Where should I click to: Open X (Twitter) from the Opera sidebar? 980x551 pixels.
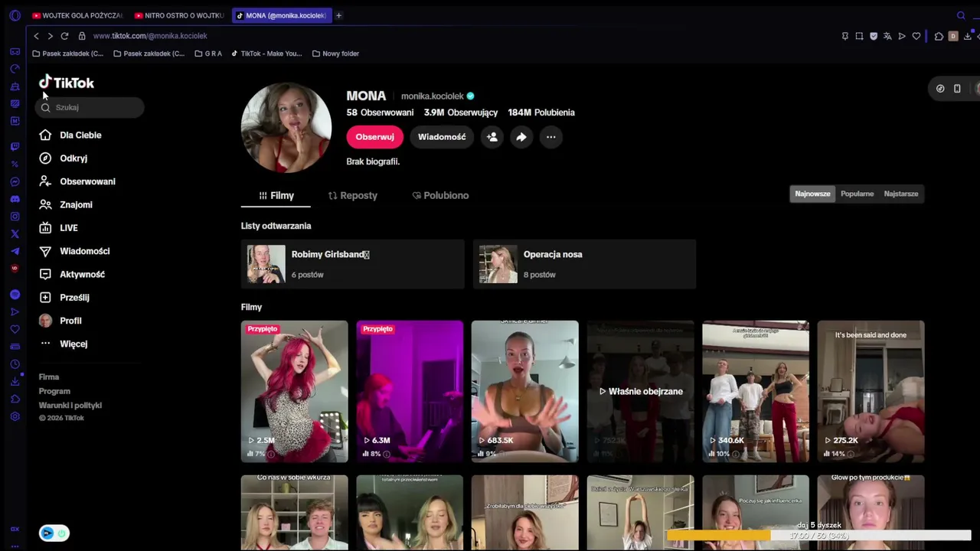click(x=15, y=234)
